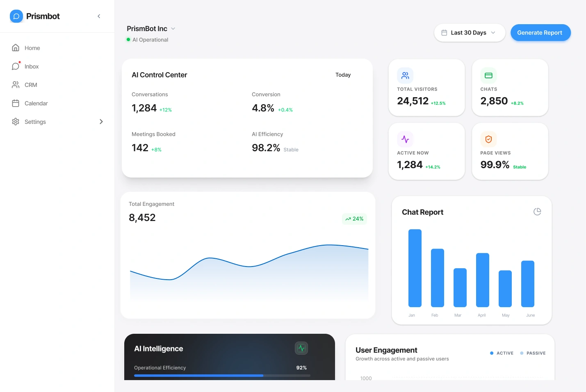Click the June bar in Chat Report
This screenshot has width=586, height=392.
pos(528,284)
